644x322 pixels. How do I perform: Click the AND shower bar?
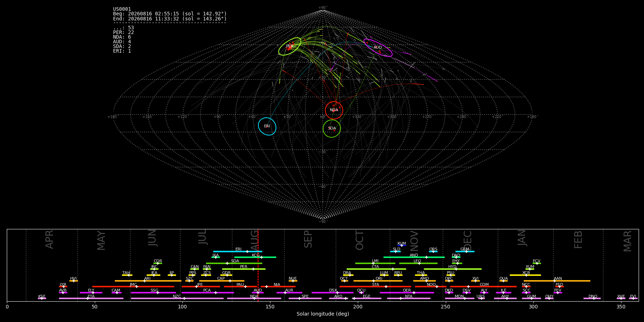coord(414,257)
